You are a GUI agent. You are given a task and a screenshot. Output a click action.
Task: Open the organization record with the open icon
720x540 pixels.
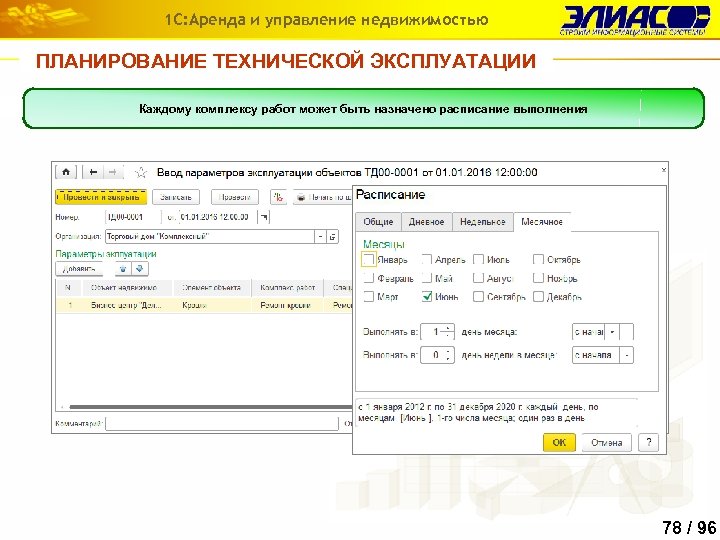point(333,236)
